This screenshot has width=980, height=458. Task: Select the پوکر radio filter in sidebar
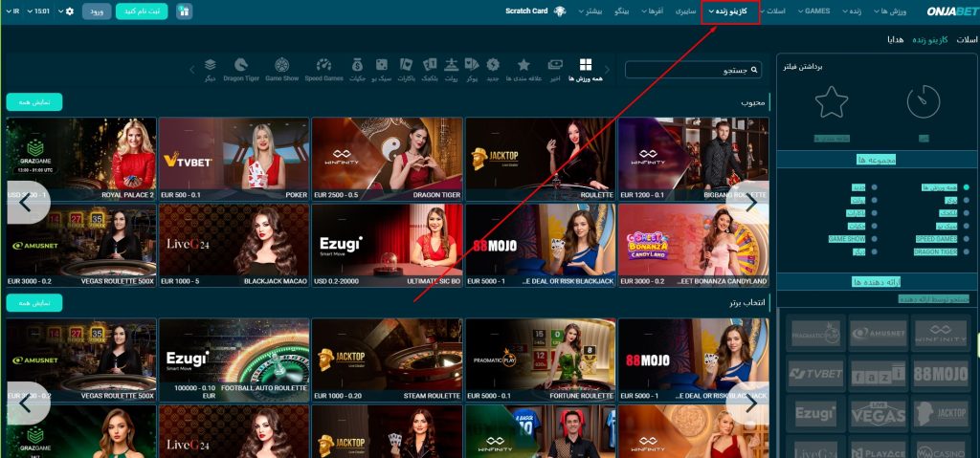[967, 201]
